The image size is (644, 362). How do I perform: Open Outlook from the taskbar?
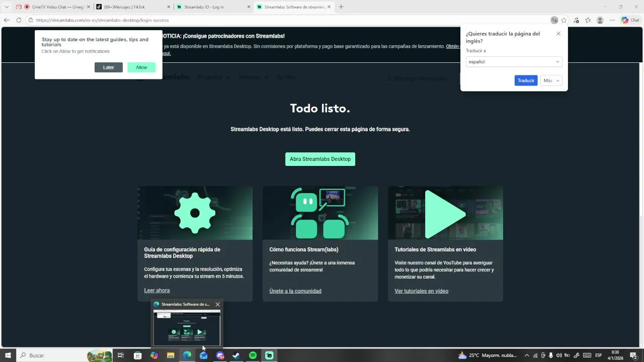[x=203, y=355]
